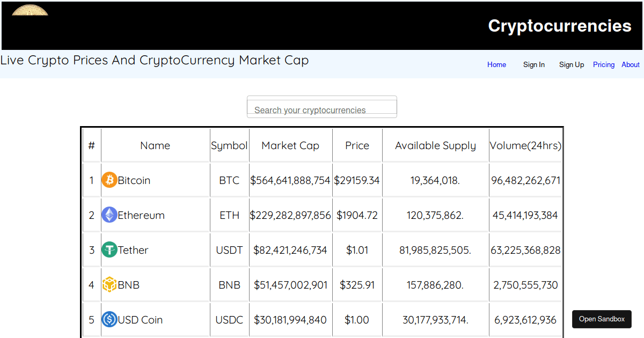Click the BTC symbol cell
Viewport: 644px width, 338px height.
coord(229,180)
